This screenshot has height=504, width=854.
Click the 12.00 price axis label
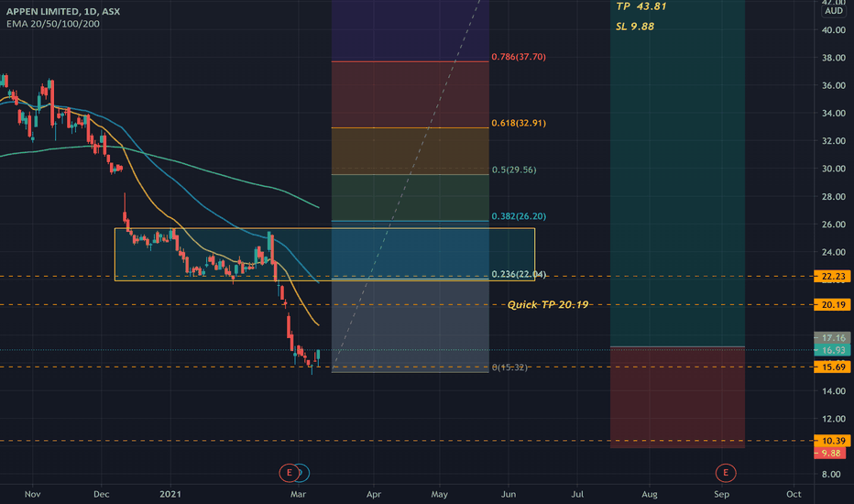tap(833, 419)
